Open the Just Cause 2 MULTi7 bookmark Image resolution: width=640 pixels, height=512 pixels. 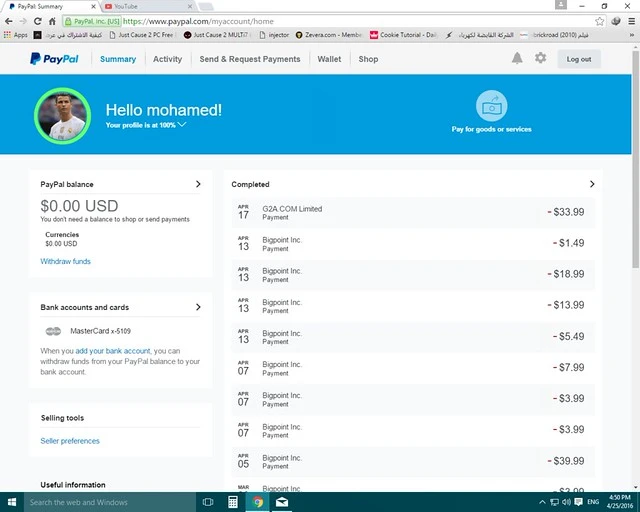pyautogui.click(x=216, y=35)
